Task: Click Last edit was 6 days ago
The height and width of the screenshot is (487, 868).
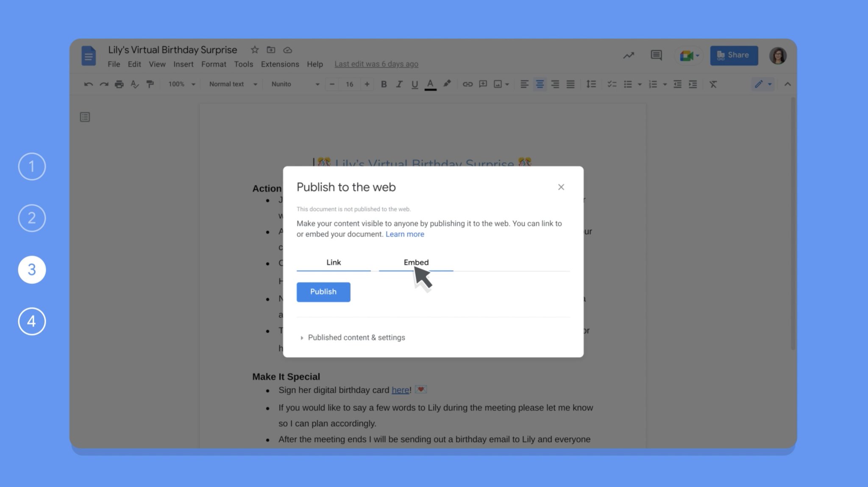Action: pos(376,64)
